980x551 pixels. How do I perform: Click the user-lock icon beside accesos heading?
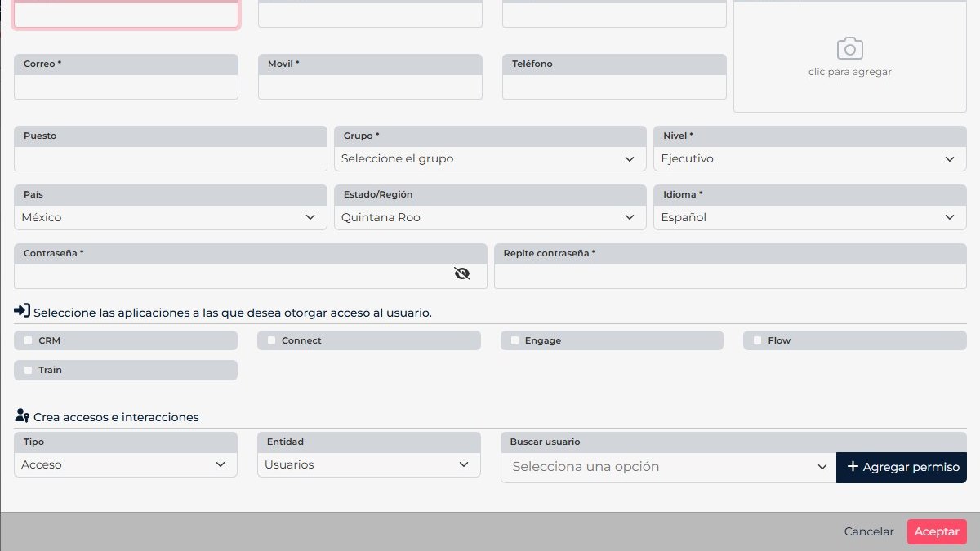pos(22,415)
